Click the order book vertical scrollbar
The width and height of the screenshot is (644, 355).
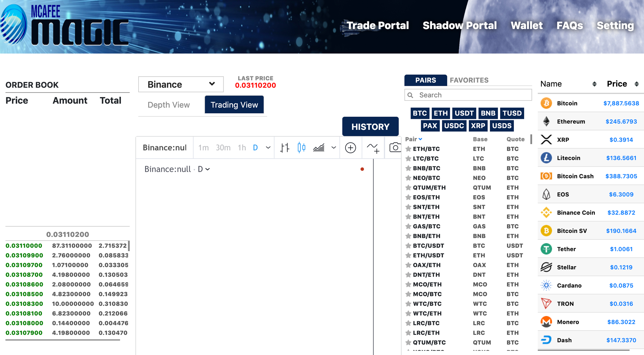click(129, 246)
